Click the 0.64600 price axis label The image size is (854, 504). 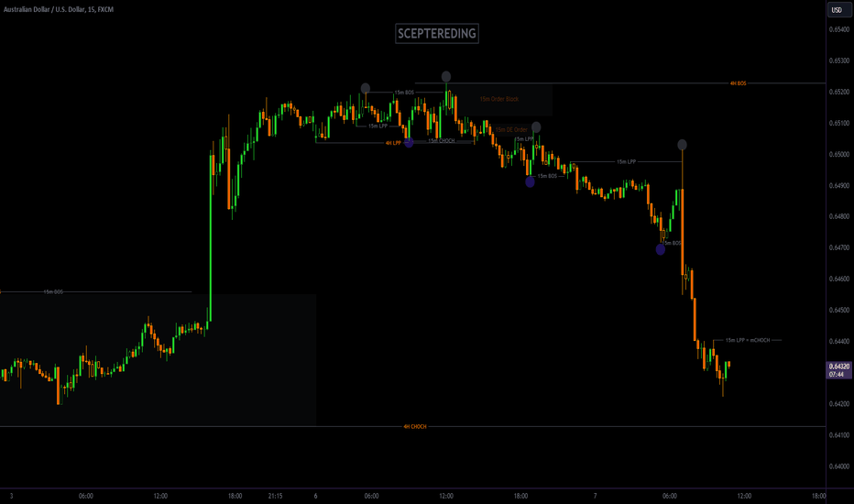[x=838, y=279]
